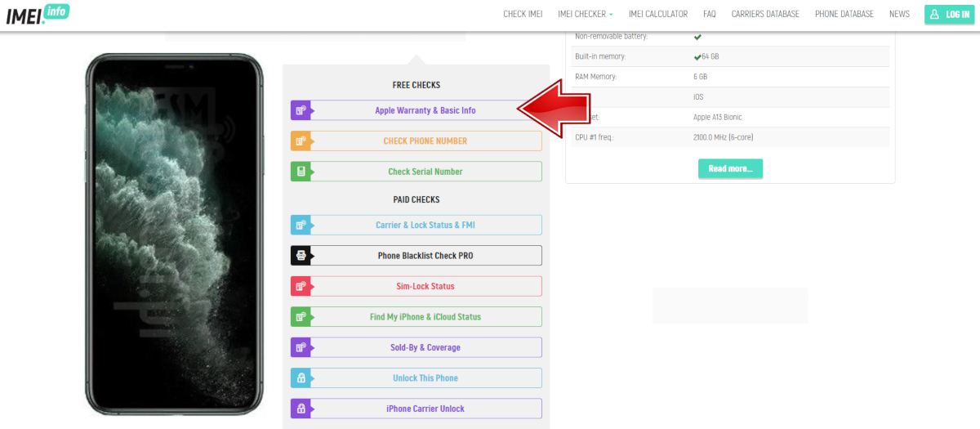Click CHECK PHONE NUMBER button
Screen dimensions: 980x429
click(416, 141)
